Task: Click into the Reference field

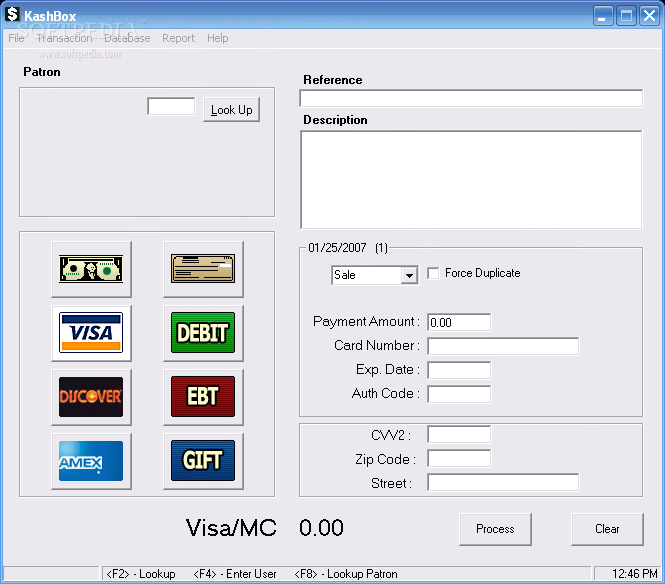Action: pos(471,98)
